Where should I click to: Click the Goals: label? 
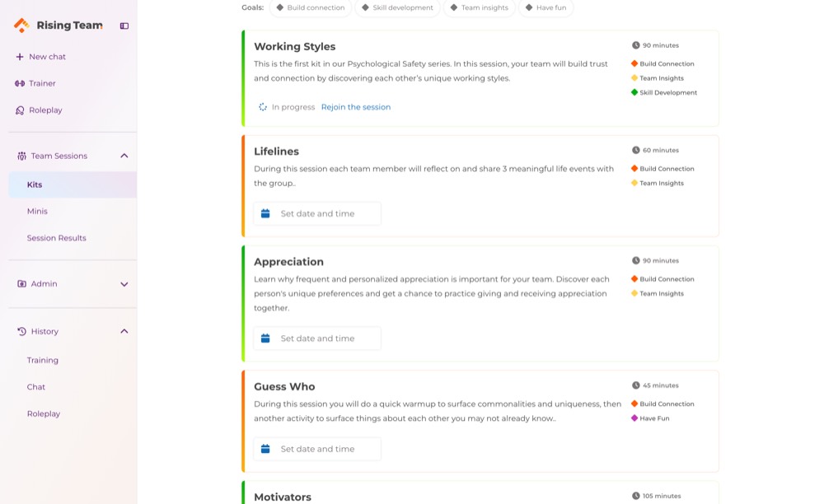click(253, 7)
